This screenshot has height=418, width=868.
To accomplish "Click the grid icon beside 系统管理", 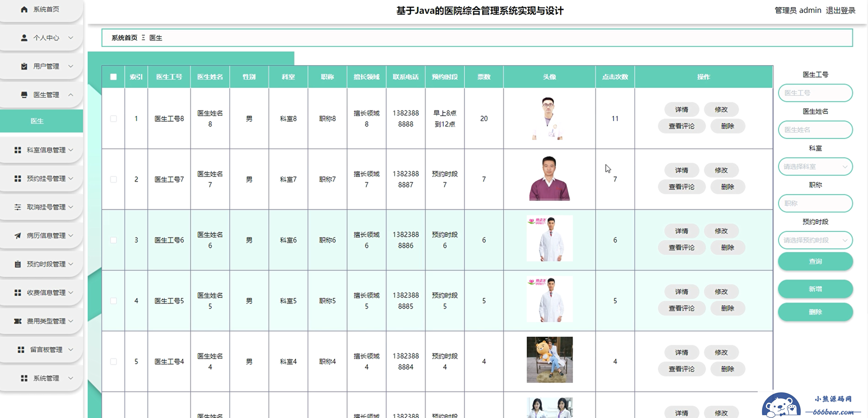I will (24, 378).
